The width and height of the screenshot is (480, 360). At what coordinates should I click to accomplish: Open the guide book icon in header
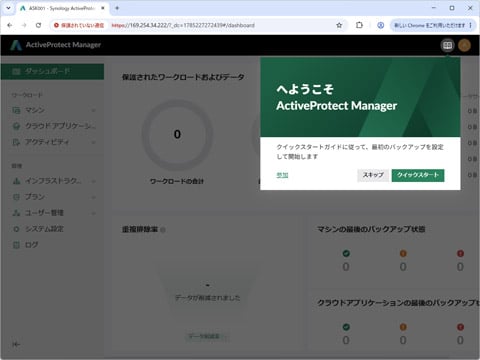click(x=447, y=45)
